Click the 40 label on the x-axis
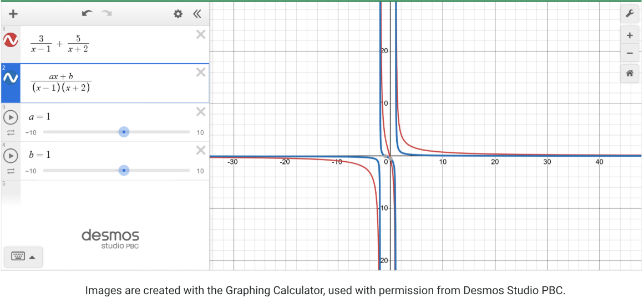 tap(599, 162)
